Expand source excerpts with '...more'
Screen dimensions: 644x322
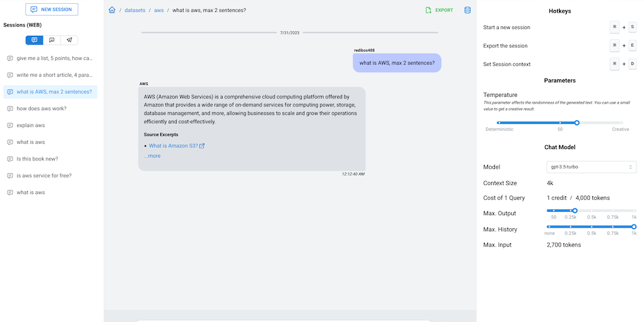click(152, 156)
